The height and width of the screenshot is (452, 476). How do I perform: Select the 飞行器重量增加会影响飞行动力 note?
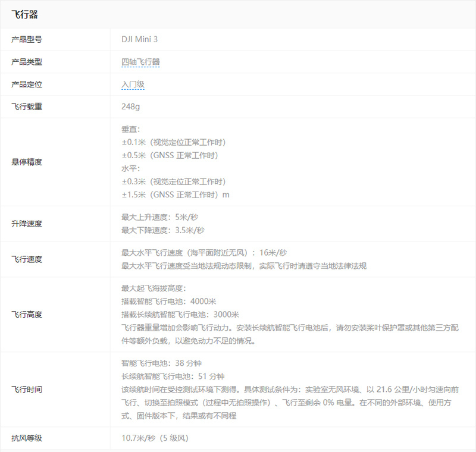(290, 334)
